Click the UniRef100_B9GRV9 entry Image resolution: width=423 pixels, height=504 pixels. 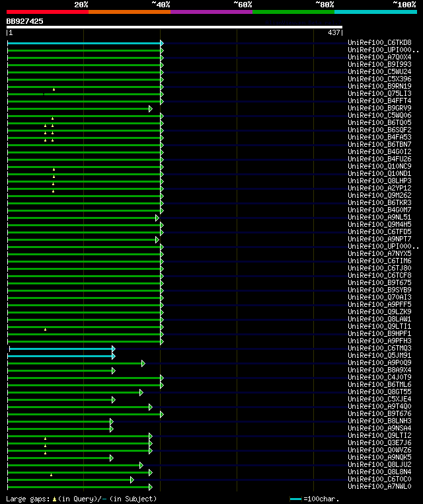(x=379, y=108)
